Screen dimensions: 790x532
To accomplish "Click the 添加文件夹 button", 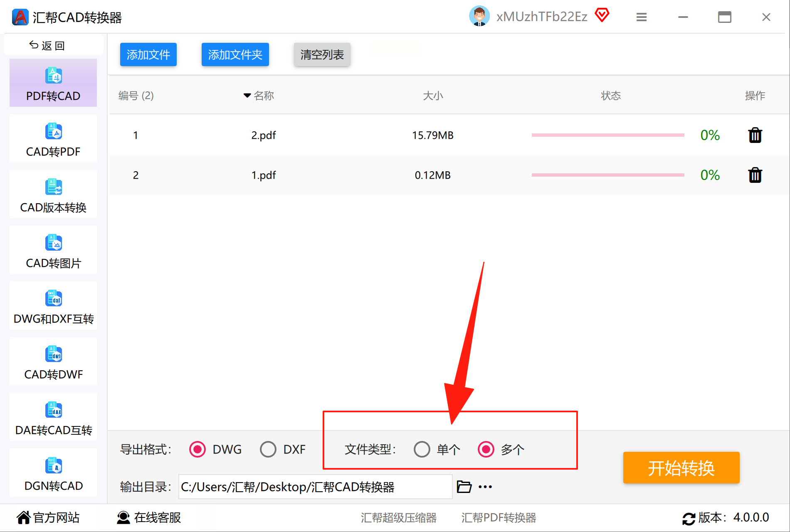I will tap(235, 54).
